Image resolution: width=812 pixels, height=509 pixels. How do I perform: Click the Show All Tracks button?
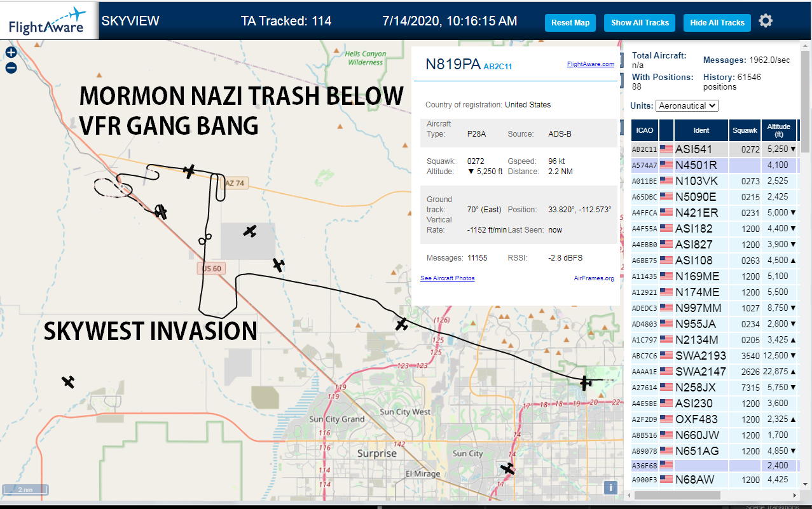[x=640, y=23]
